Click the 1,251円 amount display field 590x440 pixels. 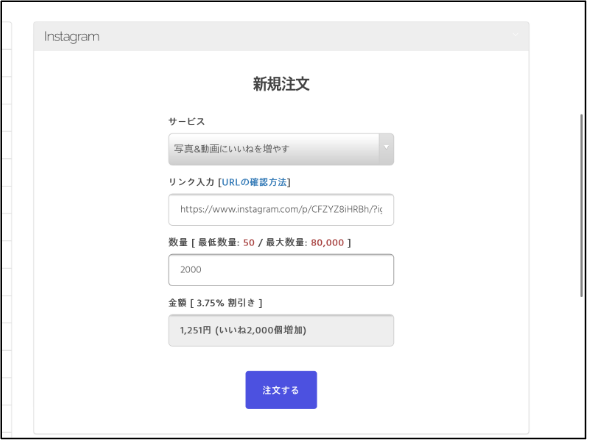[x=281, y=330]
